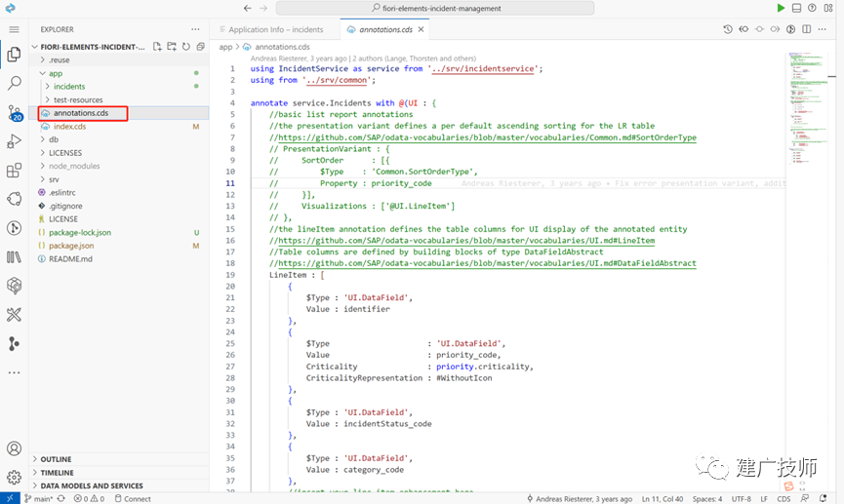The image size is (844, 504).
Task: Open Run and Debug view
Action: 14,141
